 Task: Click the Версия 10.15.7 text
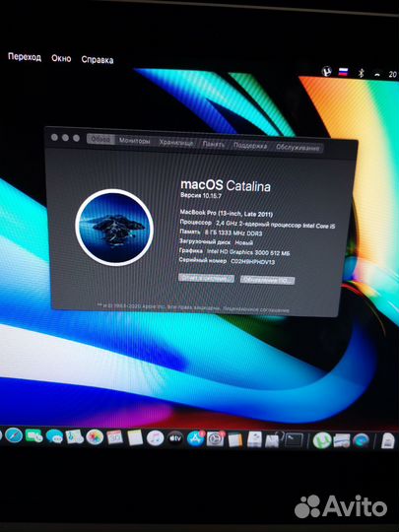click(201, 195)
